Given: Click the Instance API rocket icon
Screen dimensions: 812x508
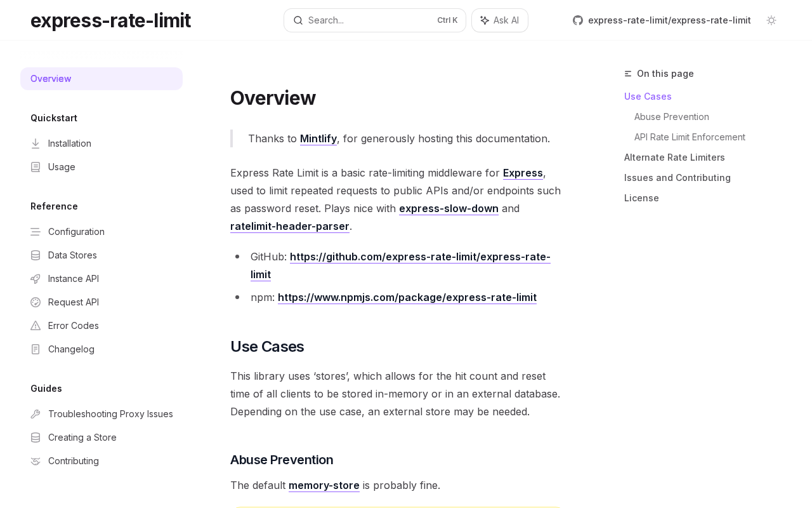Looking at the screenshot, I should point(36,279).
